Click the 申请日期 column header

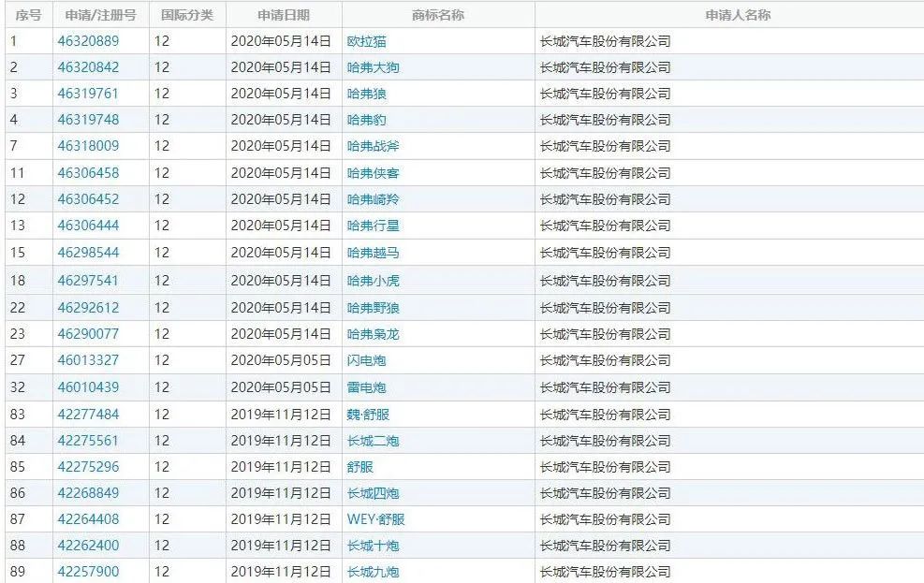coord(284,15)
